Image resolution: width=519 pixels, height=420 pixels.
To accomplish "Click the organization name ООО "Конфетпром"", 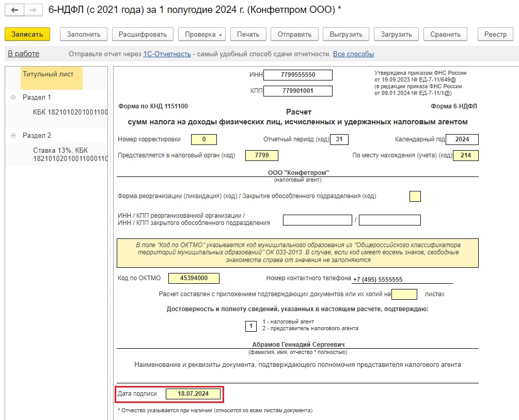I will [x=298, y=173].
